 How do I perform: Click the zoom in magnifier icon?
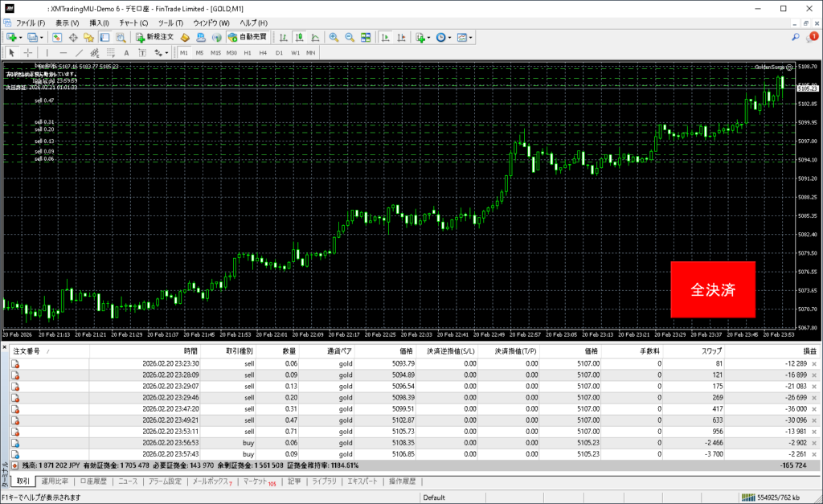click(x=334, y=37)
